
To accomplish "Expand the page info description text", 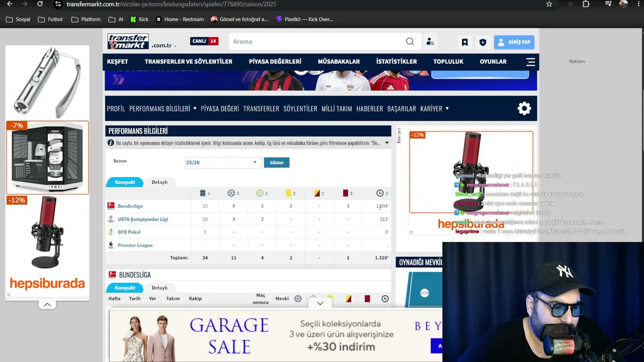I will 387,143.
